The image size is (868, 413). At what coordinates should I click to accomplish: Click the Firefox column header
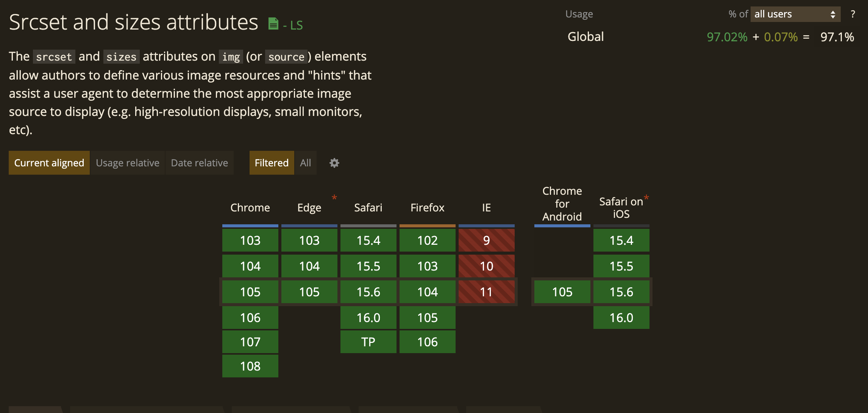point(427,208)
